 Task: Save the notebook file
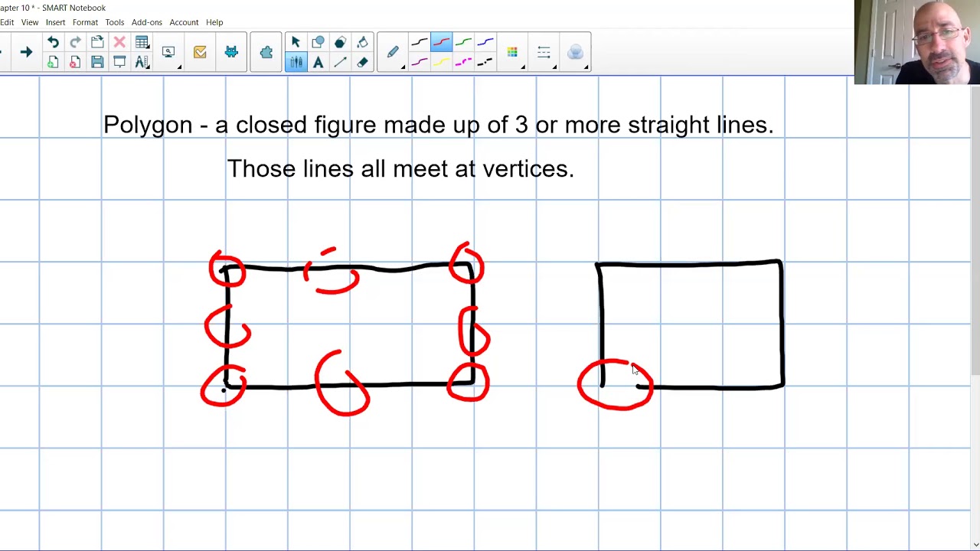click(97, 62)
